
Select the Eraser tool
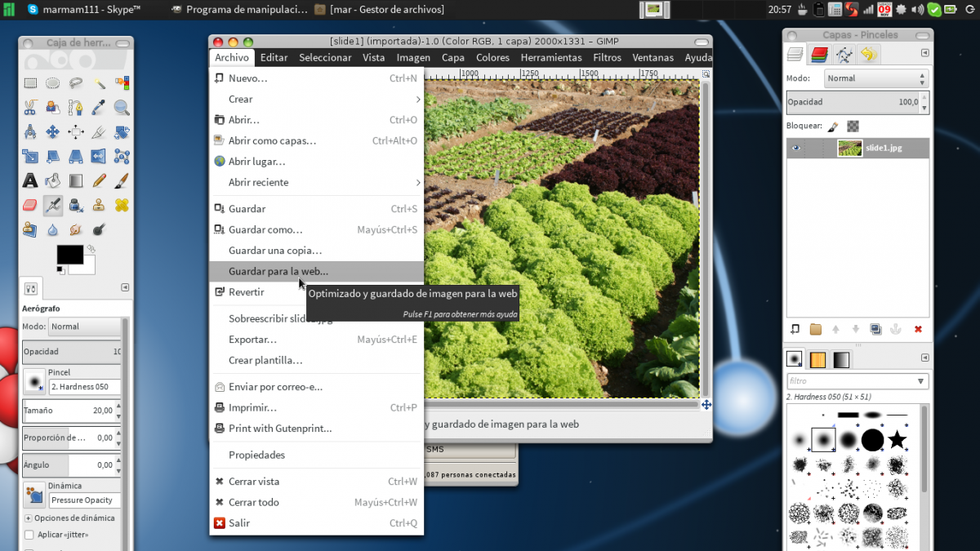pos(30,205)
